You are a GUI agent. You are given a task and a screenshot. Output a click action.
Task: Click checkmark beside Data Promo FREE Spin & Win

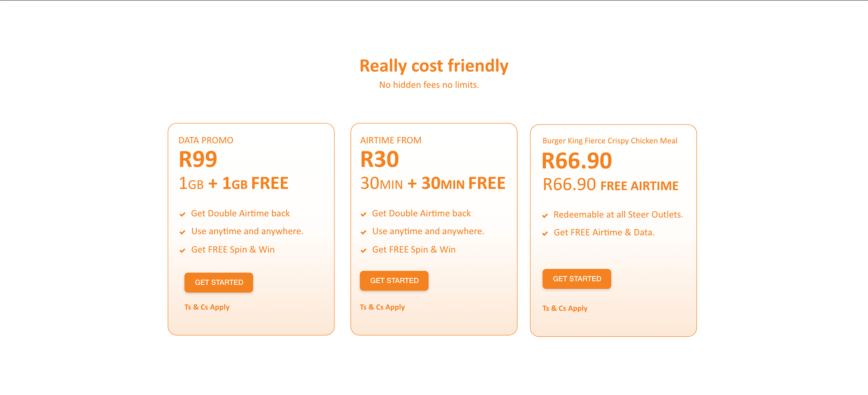pos(183,251)
